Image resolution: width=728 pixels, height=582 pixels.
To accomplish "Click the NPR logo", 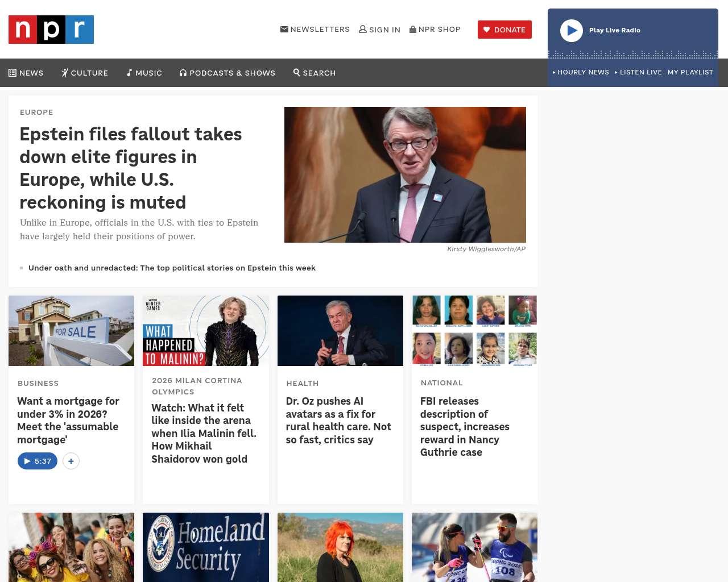I will point(51,30).
